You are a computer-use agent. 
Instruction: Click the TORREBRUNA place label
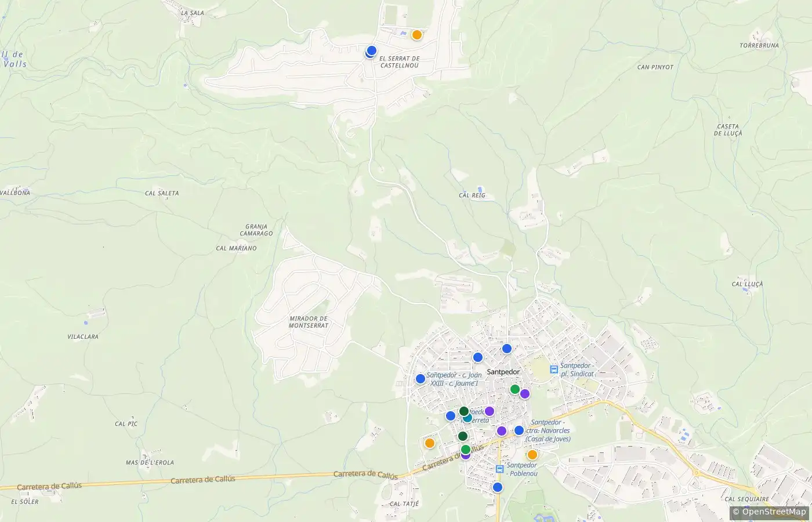[759, 45]
